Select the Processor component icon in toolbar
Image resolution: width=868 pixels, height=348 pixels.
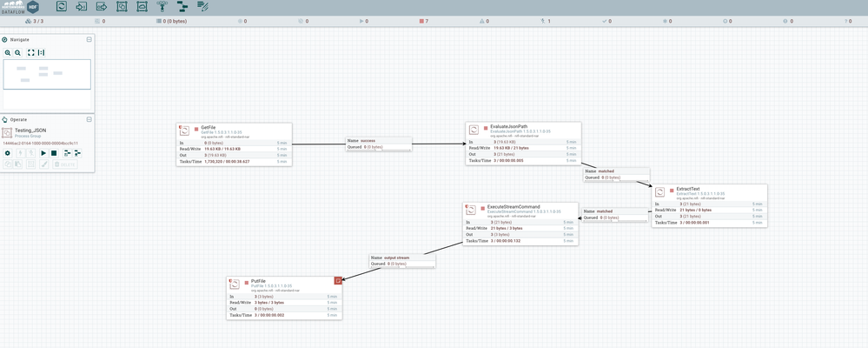pos(62,7)
